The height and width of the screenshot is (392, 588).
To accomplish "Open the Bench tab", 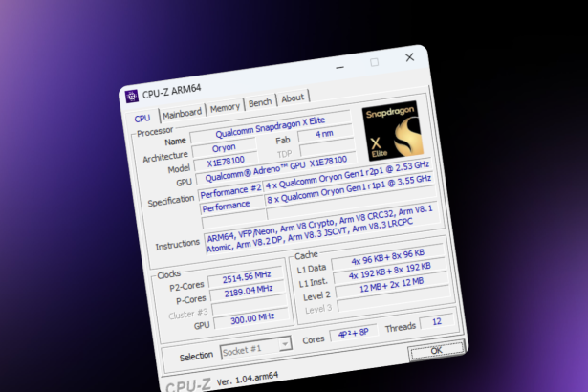I will click(260, 102).
